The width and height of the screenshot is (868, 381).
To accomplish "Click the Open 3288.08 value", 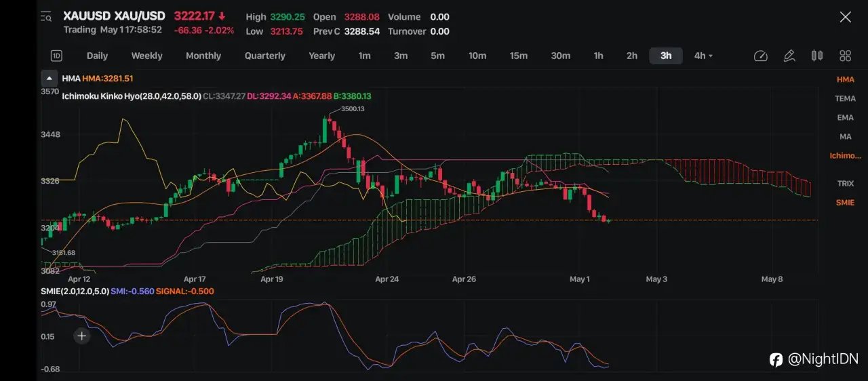I will click(362, 17).
